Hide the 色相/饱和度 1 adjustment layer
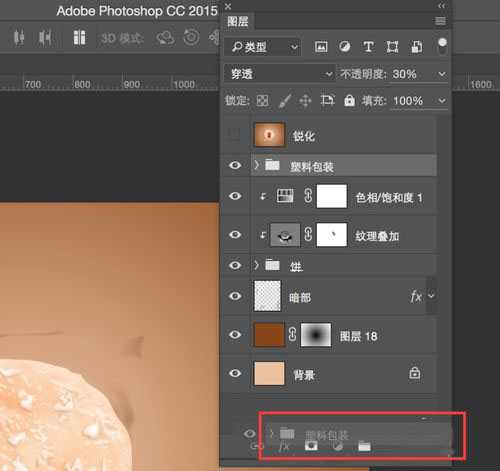 (235, 196)
